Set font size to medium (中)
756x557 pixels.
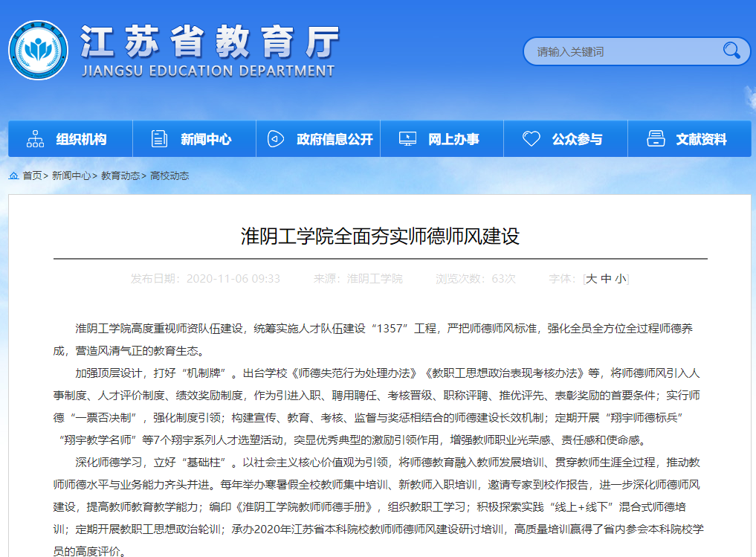click(x=606, y=279)
